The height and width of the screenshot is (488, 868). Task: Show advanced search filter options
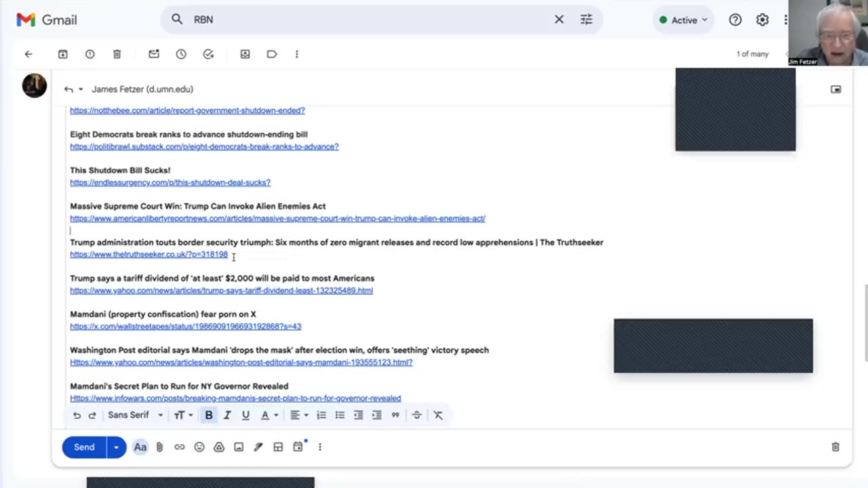click(x=587, y=20)
